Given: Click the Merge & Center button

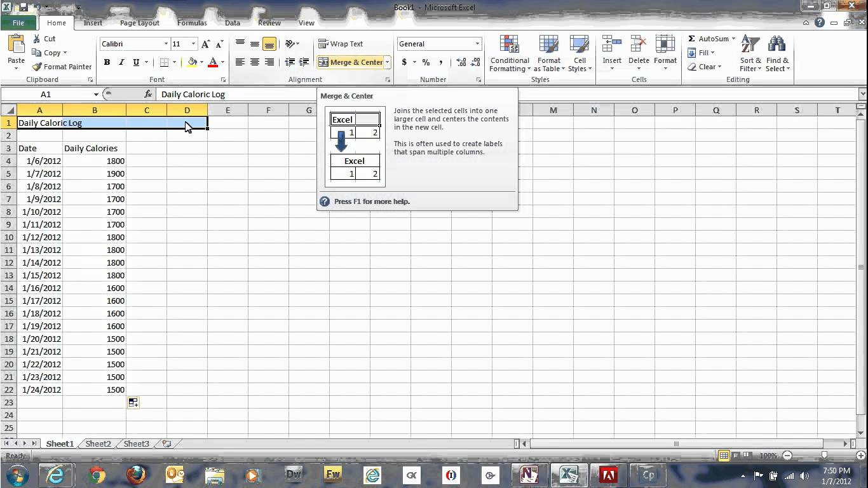Looking at the screenshot, I should tap(351, 62).
